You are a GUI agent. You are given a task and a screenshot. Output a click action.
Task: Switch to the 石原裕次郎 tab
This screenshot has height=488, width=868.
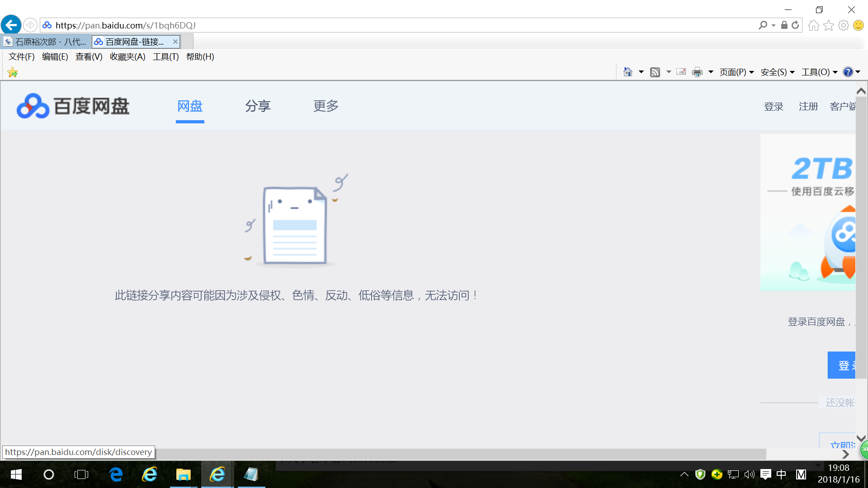coord(46,42)
